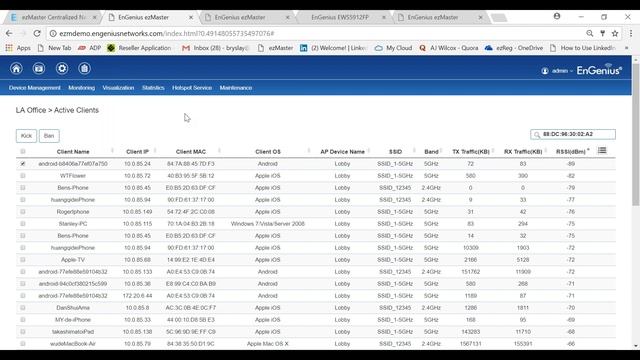This screenshot has height=360, width=640.
Task: Open the column list icon above table
Action: pyautogui.click(x=602, y=151)
